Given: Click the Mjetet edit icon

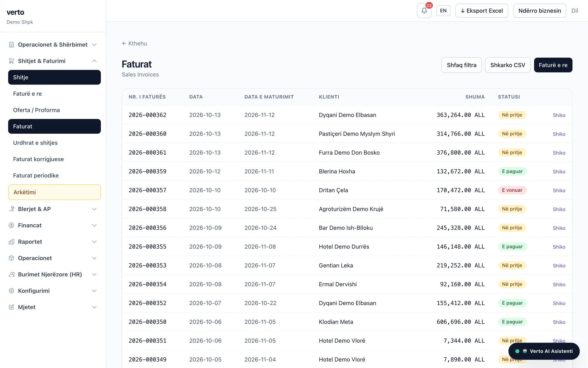Looking at the screenshot, I should [x=11, y=307].
